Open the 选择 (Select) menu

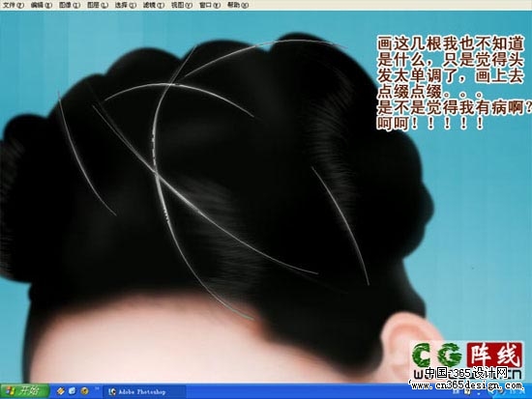(x=126, y=5)
